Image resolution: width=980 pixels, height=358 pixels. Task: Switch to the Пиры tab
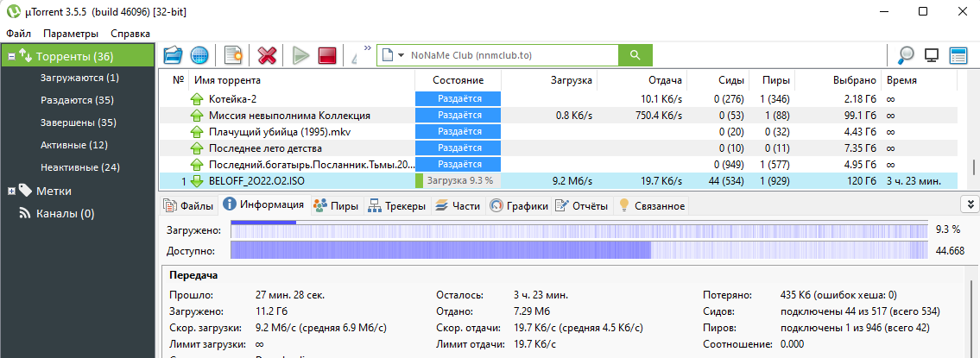(x=336, y=205)
